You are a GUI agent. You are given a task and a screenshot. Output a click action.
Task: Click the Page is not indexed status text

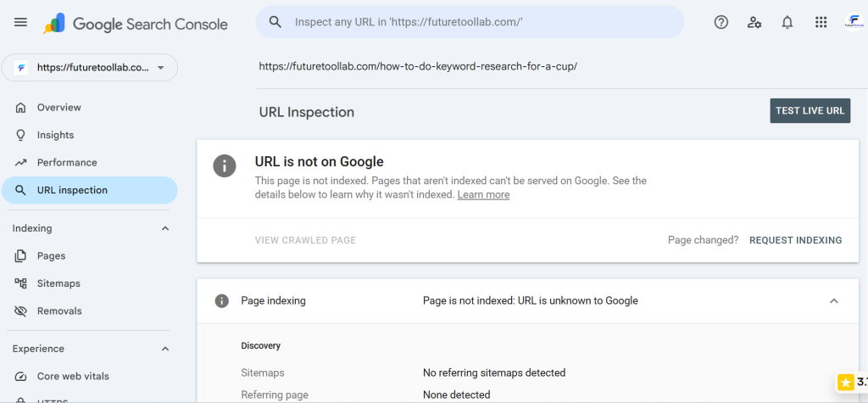coord(531,301)
